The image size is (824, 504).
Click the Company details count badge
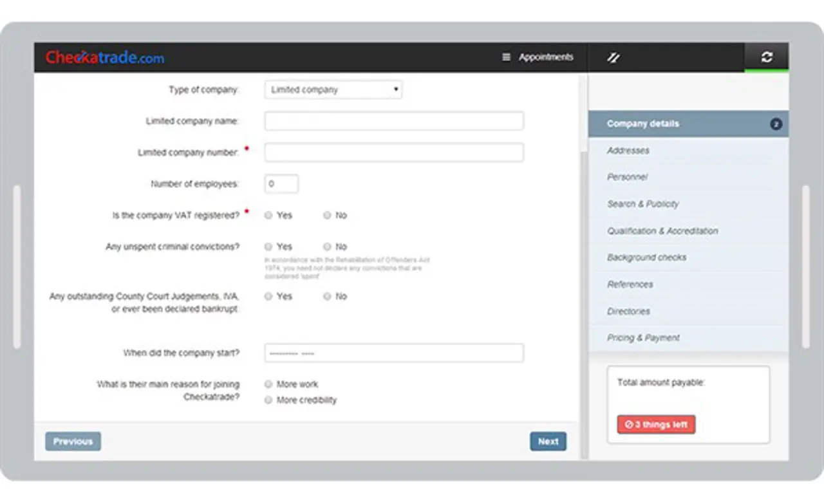point(776,124)
